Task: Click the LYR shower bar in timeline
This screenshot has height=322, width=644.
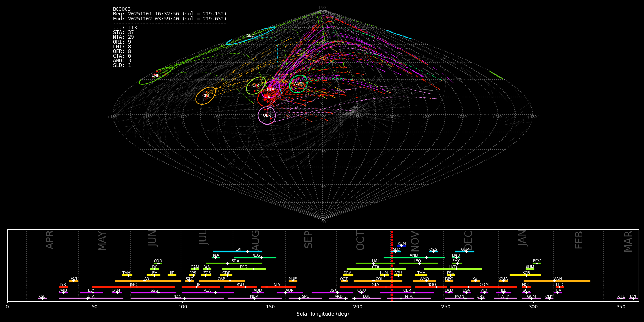Action: point(63,287)
